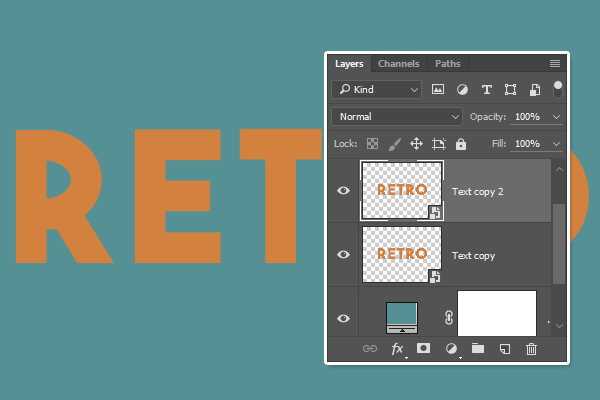600x400 pixels.
Task: Lock transparent pixels icon
Action: [372, 144]
